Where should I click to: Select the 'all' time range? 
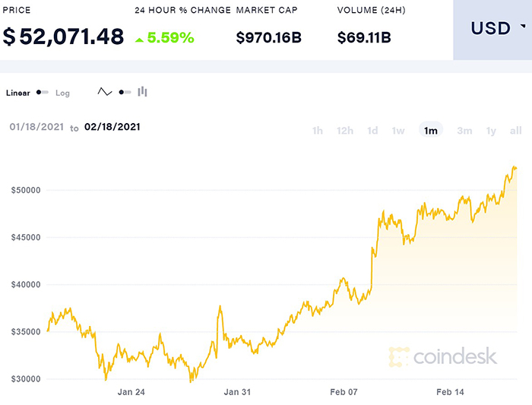click(516, 131)
